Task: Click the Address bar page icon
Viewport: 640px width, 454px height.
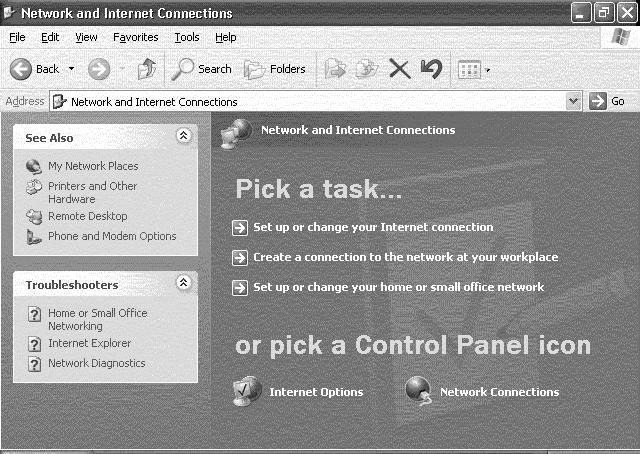Action: pyautogui.click(x=60, y=101)
